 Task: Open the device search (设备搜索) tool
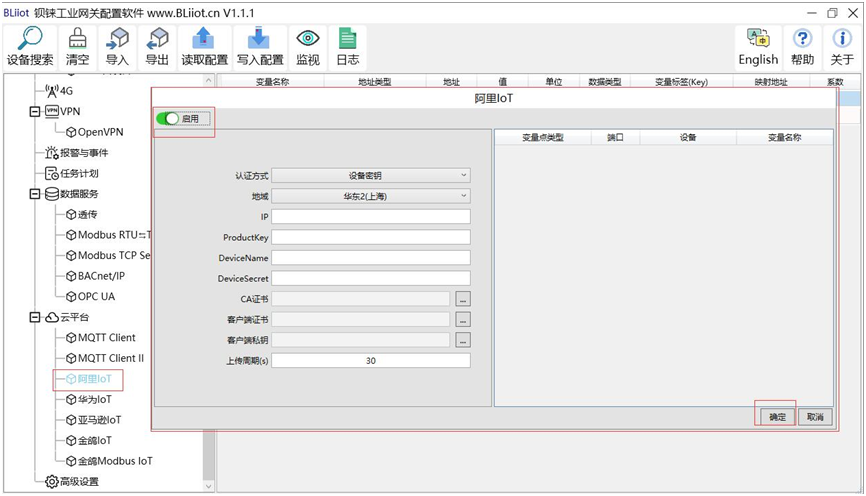point(30,47)
